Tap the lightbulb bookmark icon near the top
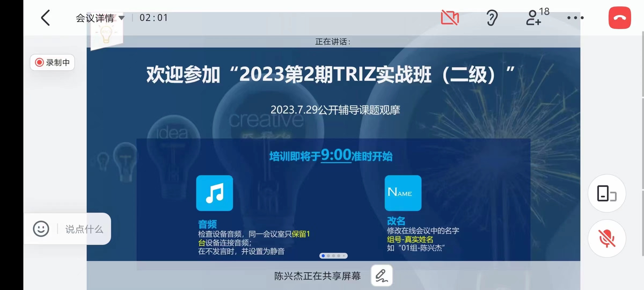This screenshot has height=290, width=644. point(106,32)
